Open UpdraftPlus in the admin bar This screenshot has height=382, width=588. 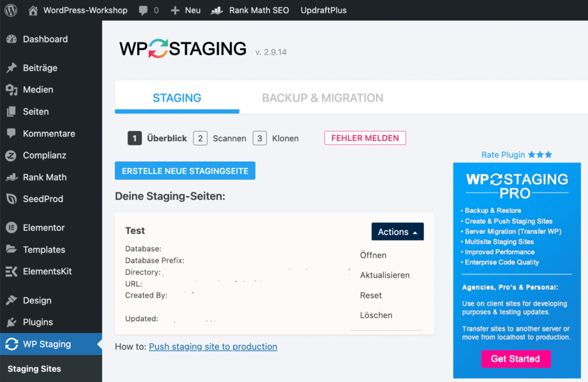[323, 10]
